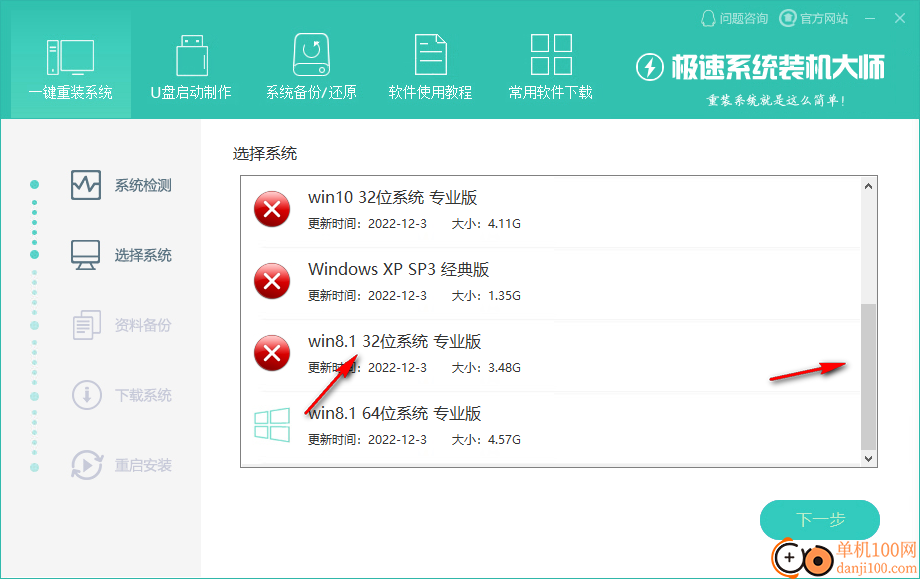
Task: Click the 极速系统装机大师 title text
Action: pos(778,67)
